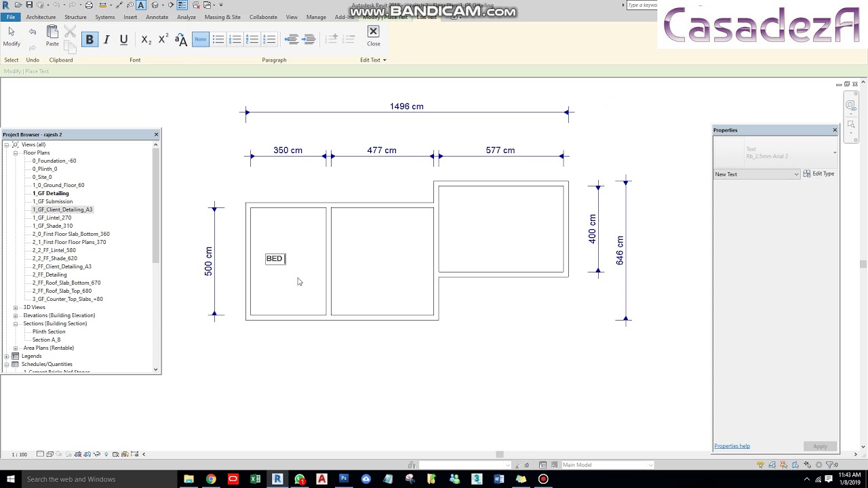Viewport: 868px width, 488px height.
Task: Click the drawing area horizontal scrollbar thumb
Action: pos(500,454)
